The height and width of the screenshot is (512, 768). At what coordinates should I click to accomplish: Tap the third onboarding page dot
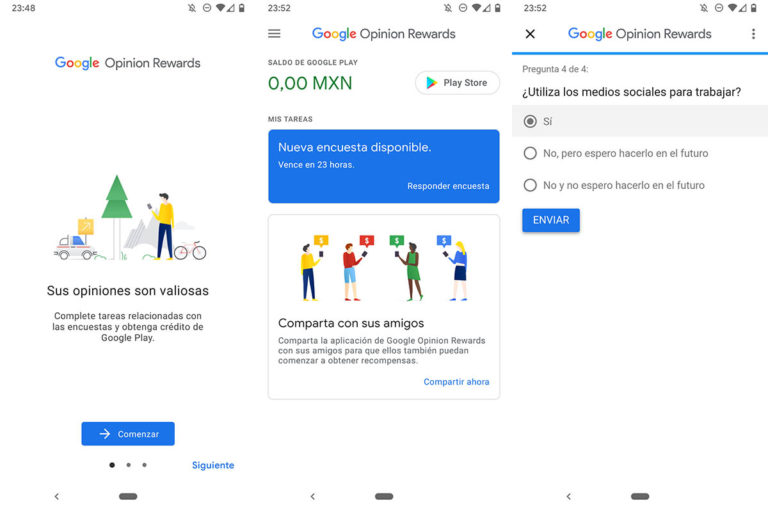coord(144,465)
